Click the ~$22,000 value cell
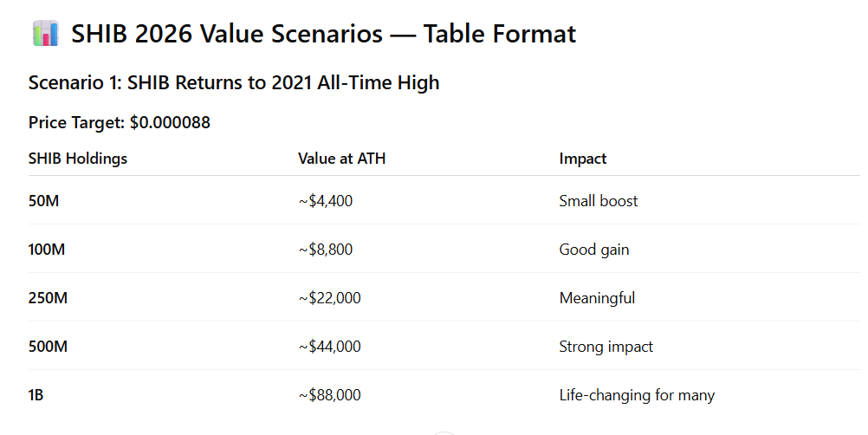 (x=329, y=298)
